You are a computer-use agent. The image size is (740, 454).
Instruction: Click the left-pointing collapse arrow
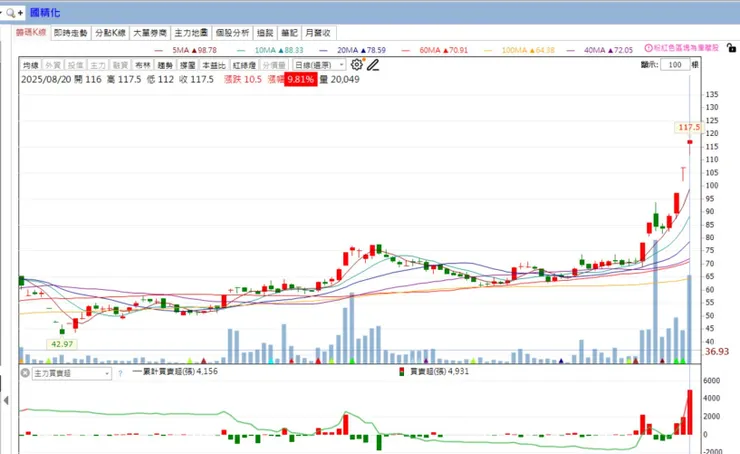click(x=6, y=401)
